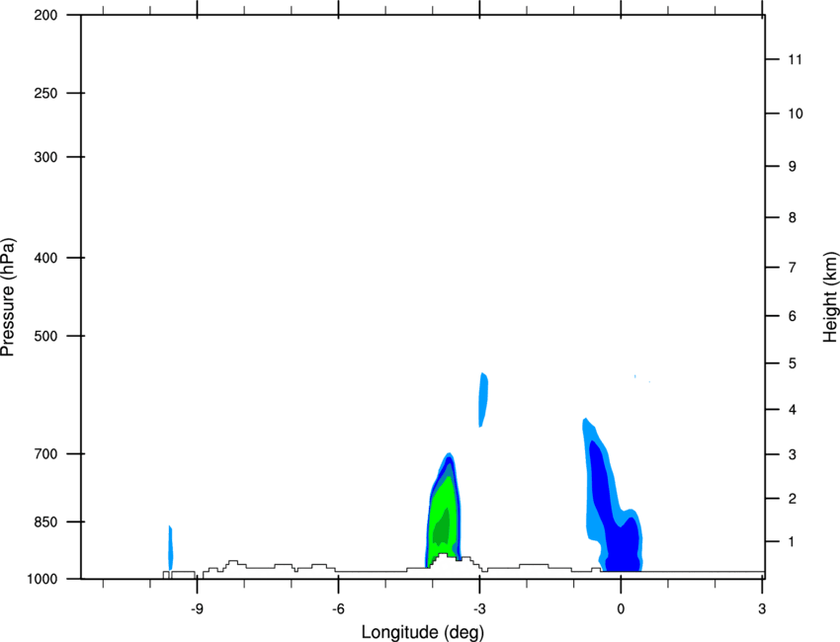
Task: Pick height tick label 9
Action: tap(793, 167)
